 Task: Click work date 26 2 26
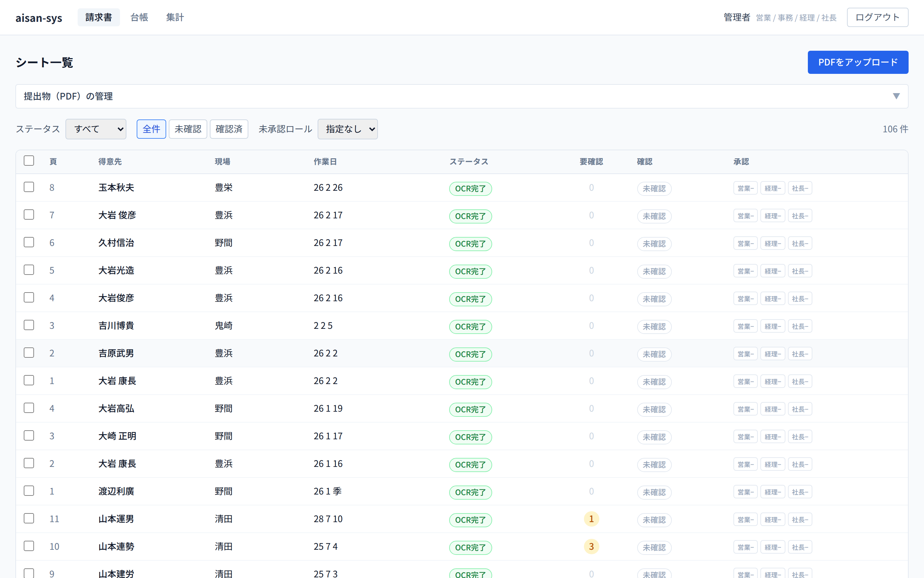[x=328, y=187]
